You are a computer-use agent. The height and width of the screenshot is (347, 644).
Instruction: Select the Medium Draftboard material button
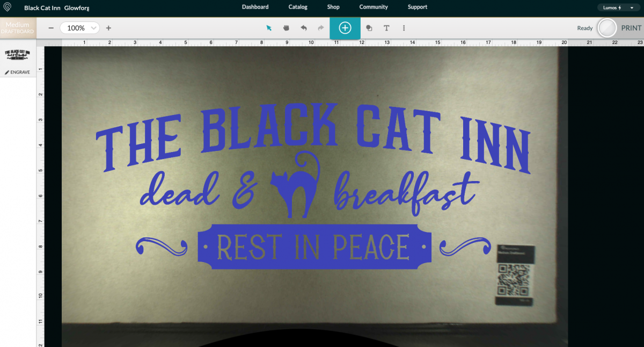click(18, 28)
